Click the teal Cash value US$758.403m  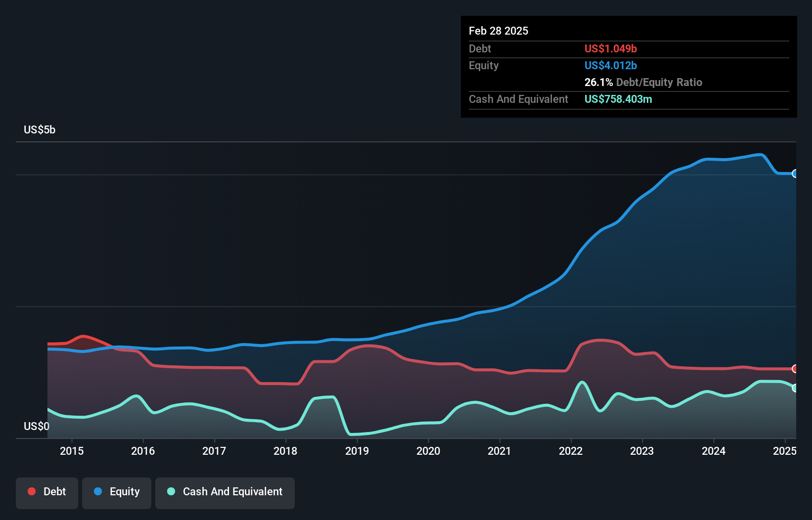click(x=618, y=99)
